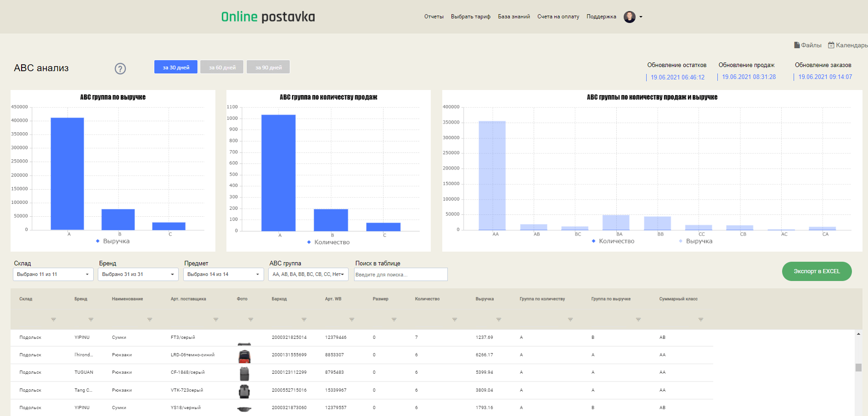Open filter icon under Баркод column
This screenshot has height=416, width=868.
point(304,320)
